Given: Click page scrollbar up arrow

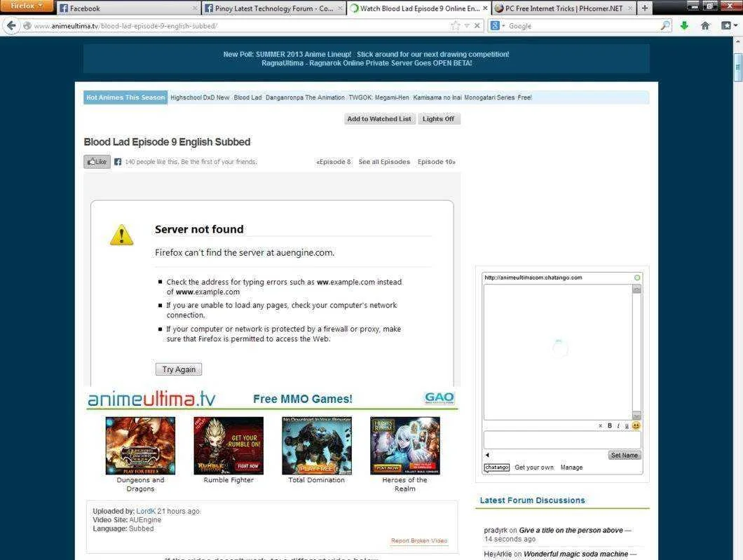Looking at the screenshot, I should click(738, 41).
